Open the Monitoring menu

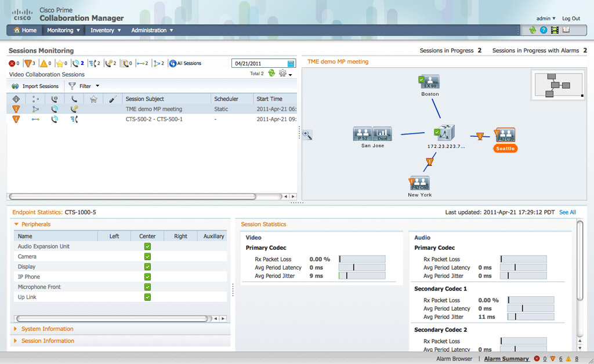pos(63,30)
